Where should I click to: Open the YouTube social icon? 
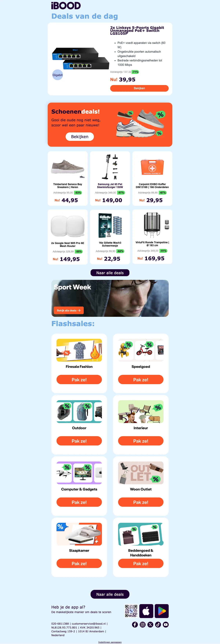[166, 624]
